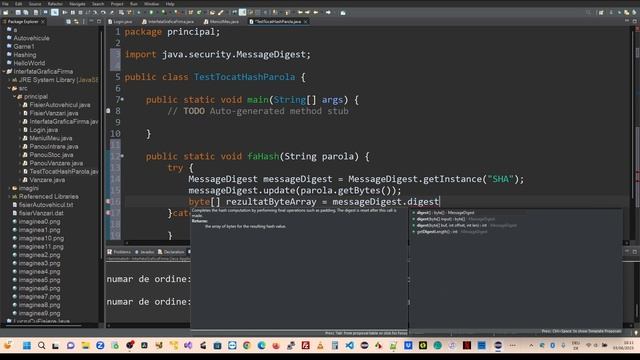This screenshot has width=640, height=360.
Task: Click the task marker on line 8
Action: click(108, 111)
